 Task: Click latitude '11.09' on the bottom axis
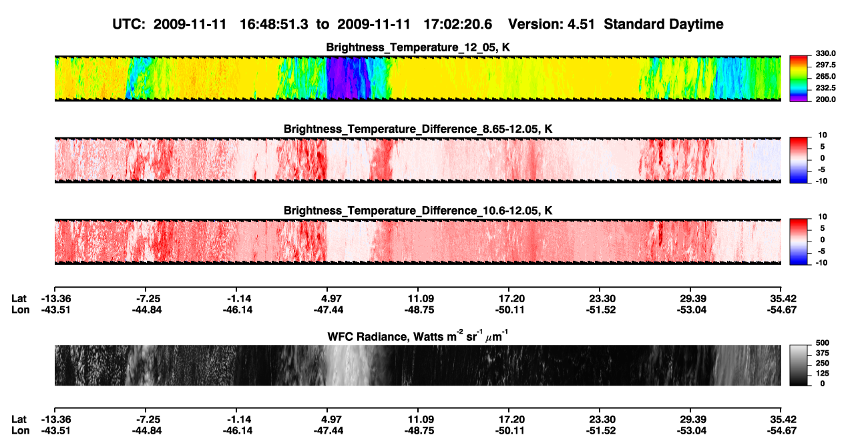tap(417, 419)
